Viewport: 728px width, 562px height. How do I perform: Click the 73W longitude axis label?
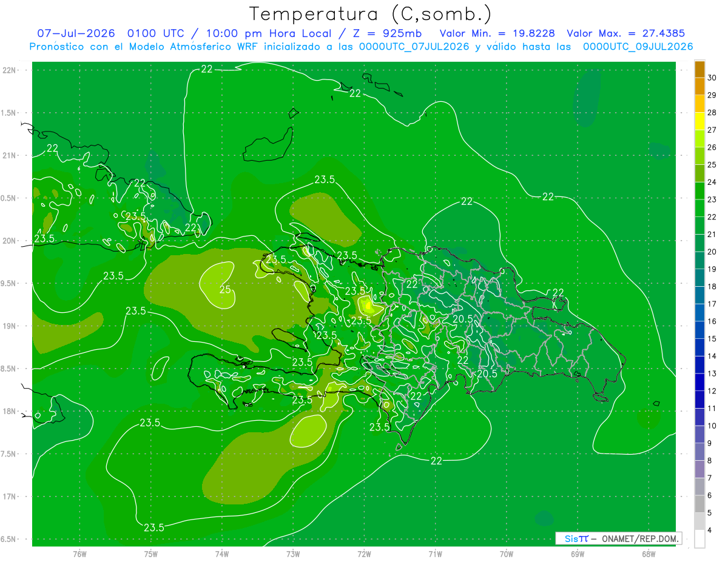pyautogui.click(x=293, y=554)
